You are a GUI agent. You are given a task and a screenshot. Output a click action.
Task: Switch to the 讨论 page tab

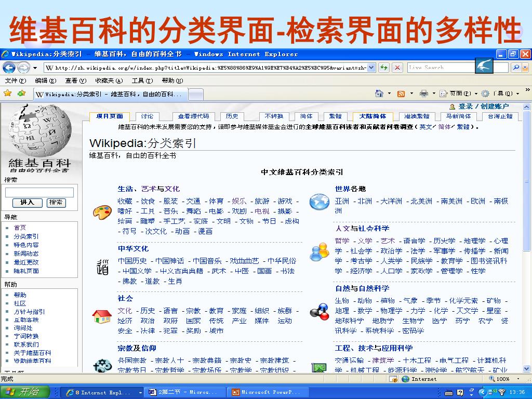pos(147,116)
